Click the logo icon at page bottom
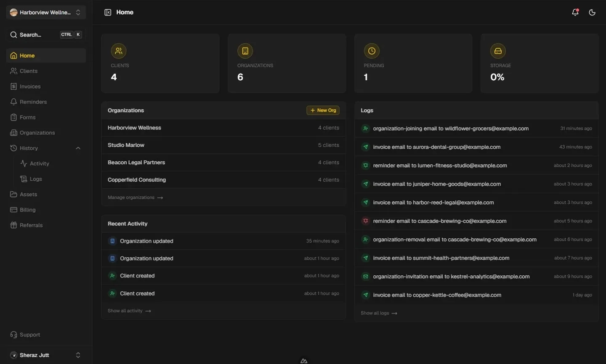606x364 pixels. pyautogui.click(x=304, y=361)
